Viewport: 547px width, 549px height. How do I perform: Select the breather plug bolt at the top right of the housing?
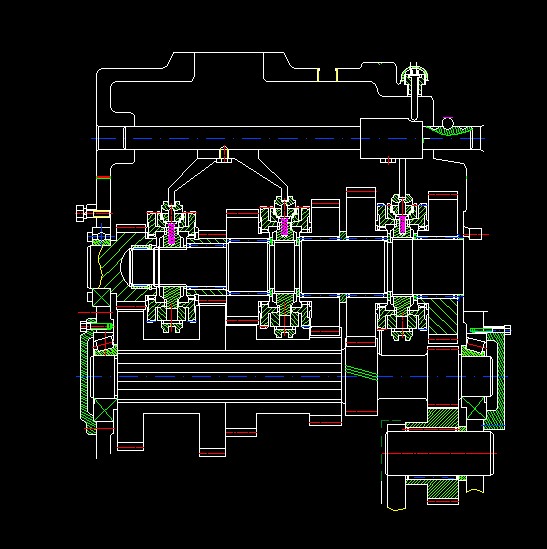[x=415, y=92]
